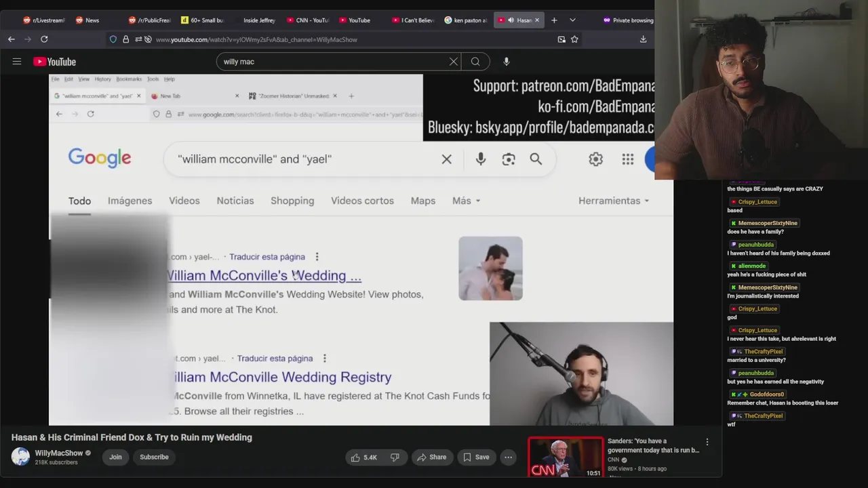
Task: Go to YouTube home via logo
Action: coord(54,62)
